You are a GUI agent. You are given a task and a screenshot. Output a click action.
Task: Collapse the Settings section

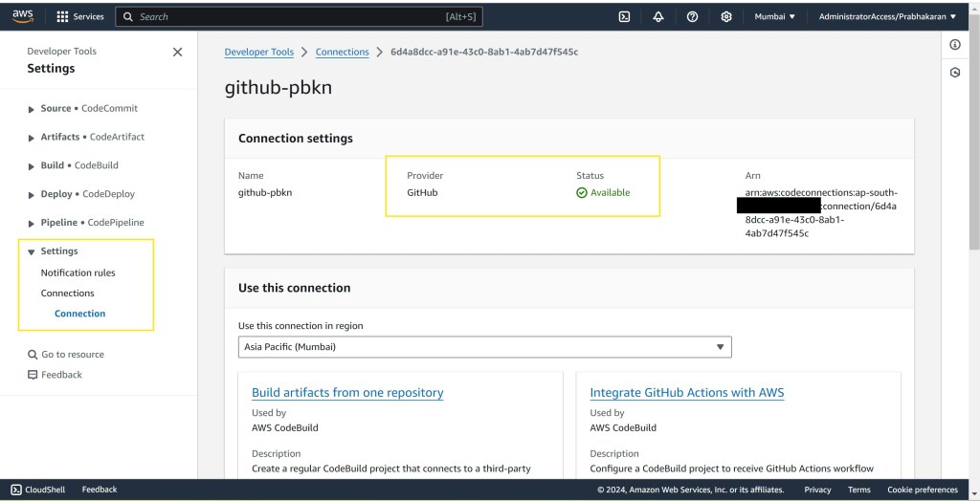point(33,251)
